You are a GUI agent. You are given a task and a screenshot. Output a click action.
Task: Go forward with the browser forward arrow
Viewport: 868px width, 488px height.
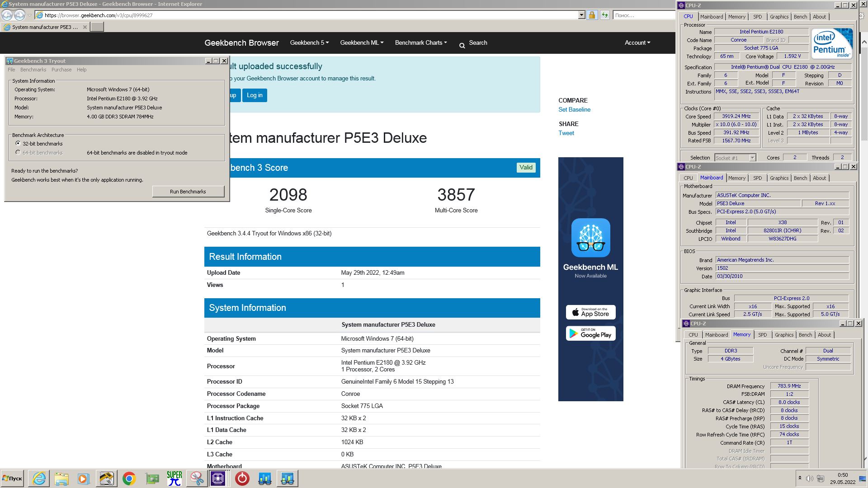click(x=19, y=15)
